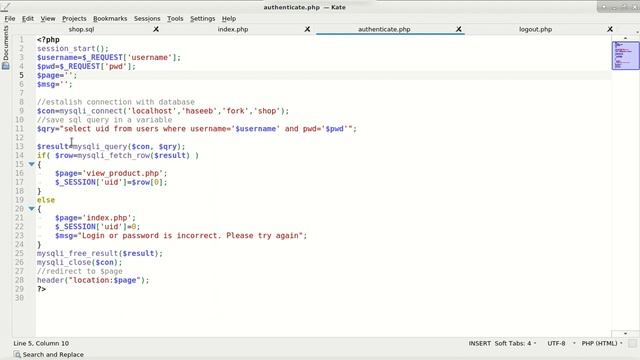
Task: Open the Help menu
Action: [x=229, y=19]
